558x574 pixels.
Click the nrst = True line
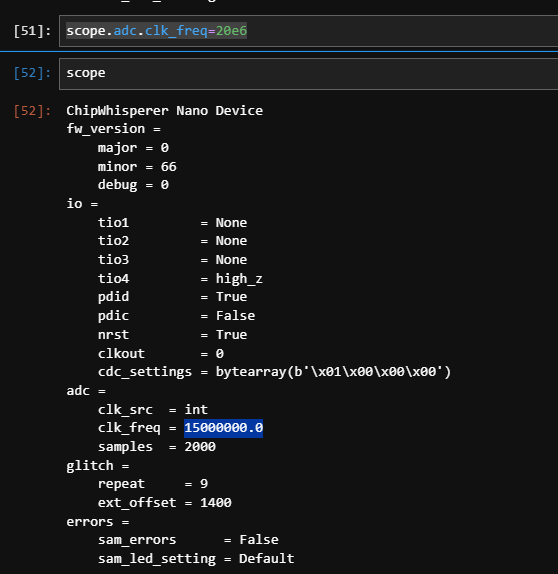click(172, 335)
